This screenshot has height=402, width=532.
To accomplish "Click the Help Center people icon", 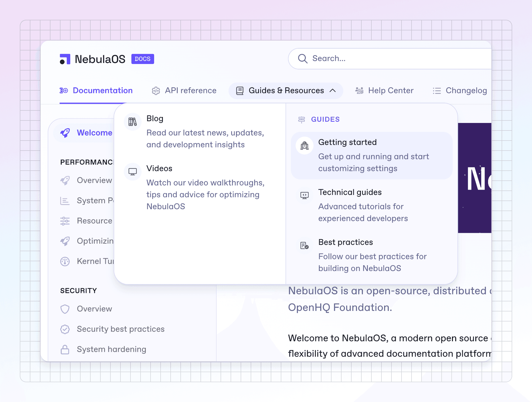I will (x=359, y=91).
